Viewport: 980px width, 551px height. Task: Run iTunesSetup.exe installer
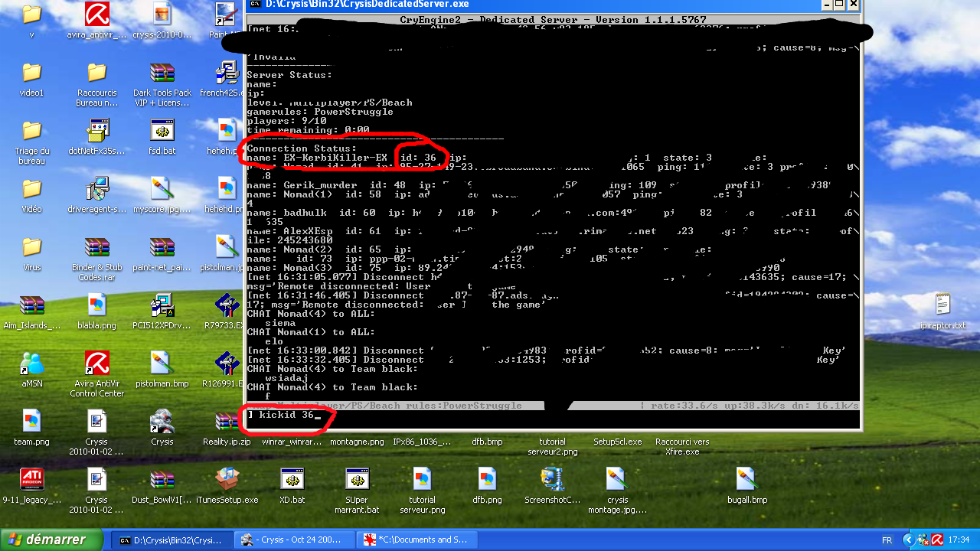pyautogui.click(x=227, y=480)
